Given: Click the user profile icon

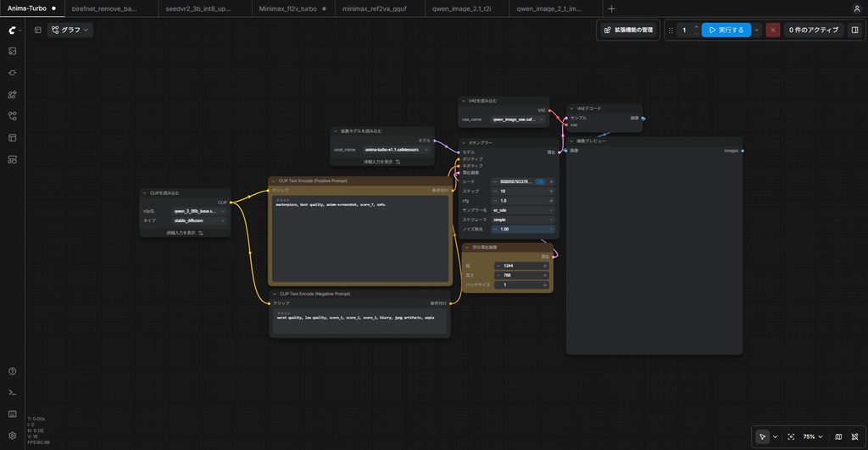Looking at the screenshot, I should click(856, 8).
